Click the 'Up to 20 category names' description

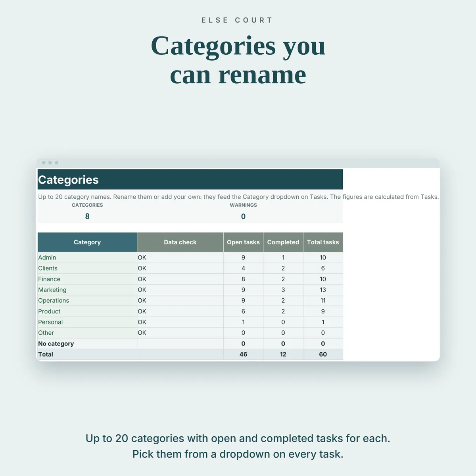point(238,197)
